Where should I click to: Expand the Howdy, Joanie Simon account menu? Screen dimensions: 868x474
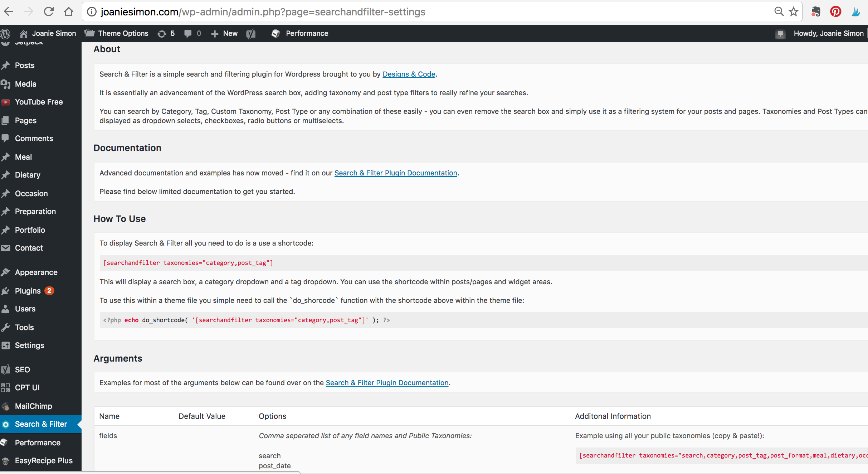tap(828, 34)
